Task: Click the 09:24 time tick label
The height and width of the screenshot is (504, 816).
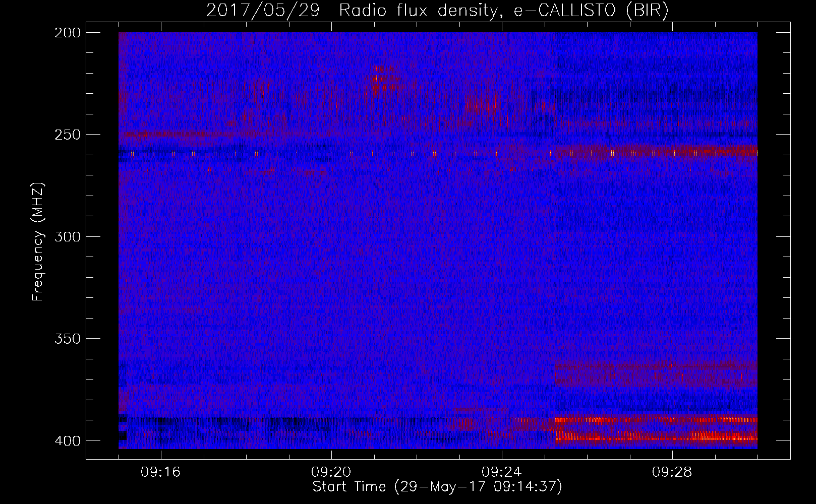Action: 502,472
